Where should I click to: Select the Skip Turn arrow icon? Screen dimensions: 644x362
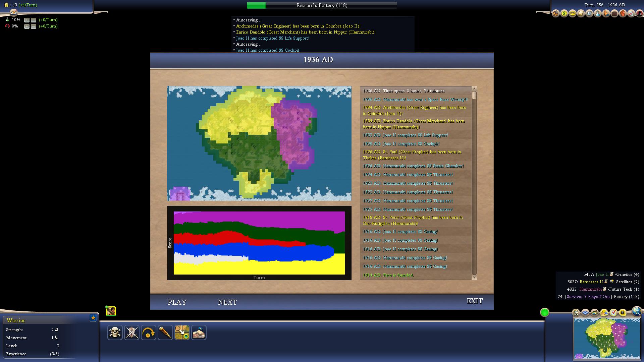[x=149, y=333]
